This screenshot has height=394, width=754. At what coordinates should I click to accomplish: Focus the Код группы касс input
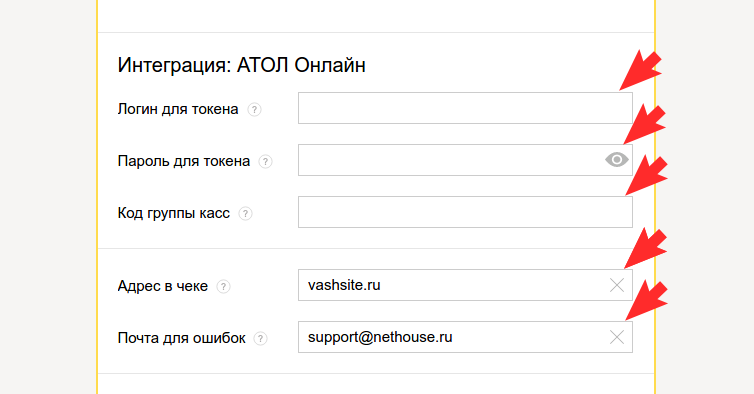tap(465, 212)
